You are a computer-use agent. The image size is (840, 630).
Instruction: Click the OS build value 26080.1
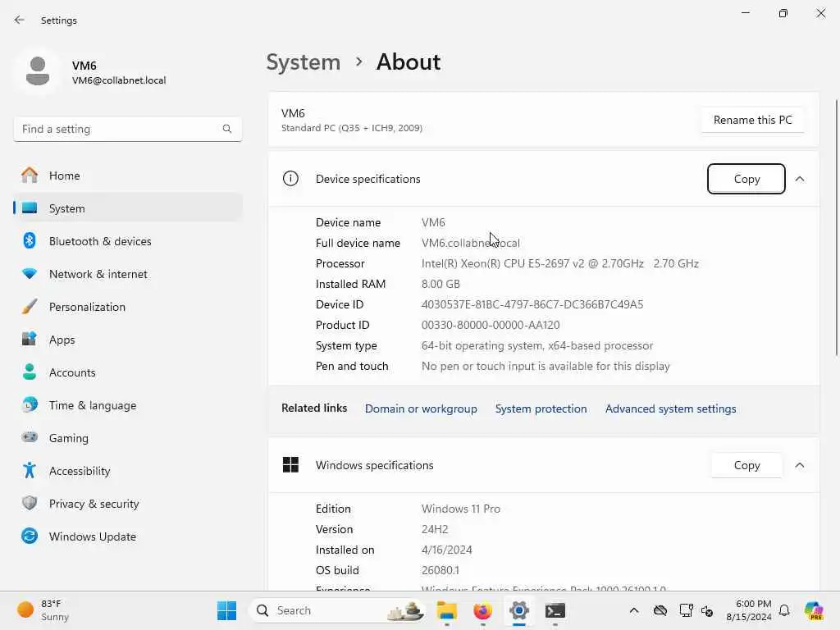(440, 570)
